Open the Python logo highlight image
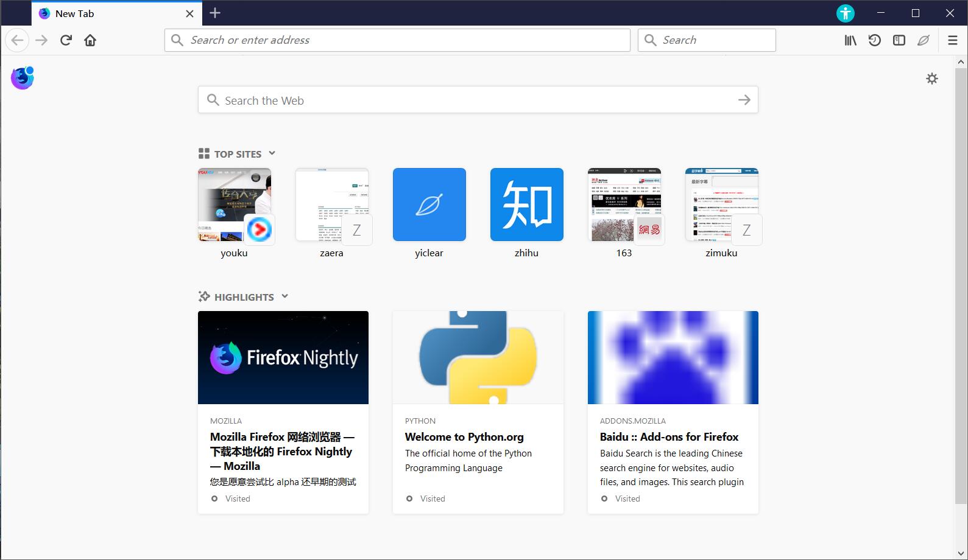The image size is (968, 560). coord(478,357)
